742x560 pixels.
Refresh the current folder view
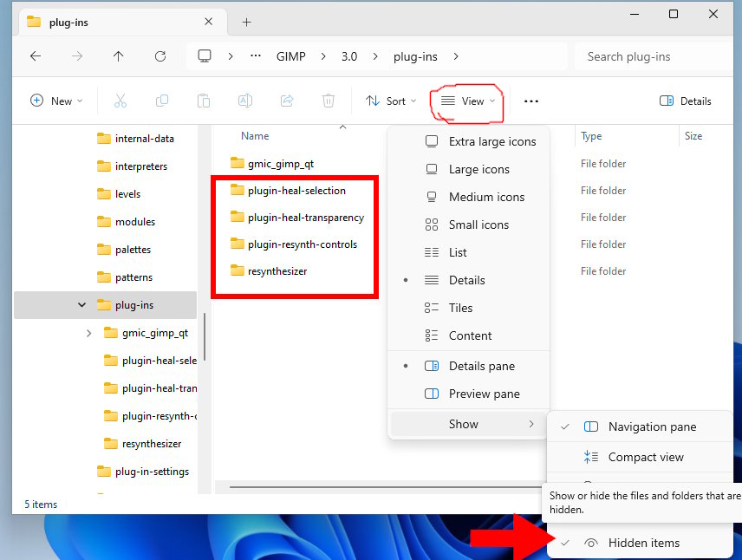click(x=159, y=56)
